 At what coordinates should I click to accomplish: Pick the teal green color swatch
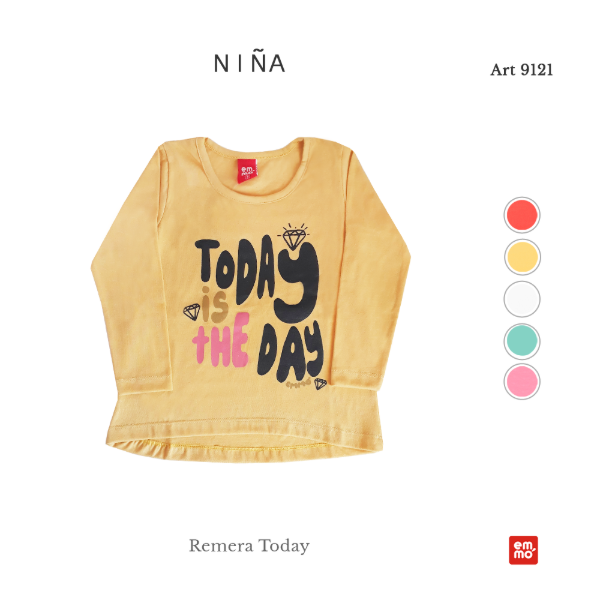522,341
